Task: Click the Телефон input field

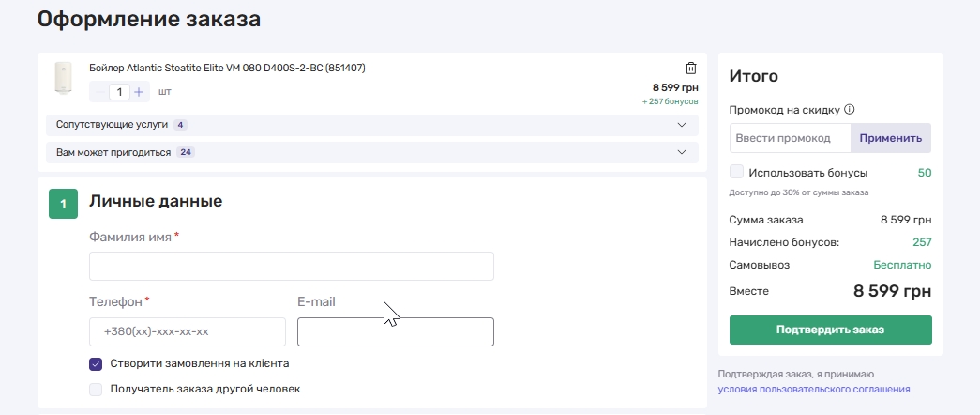Action: pos(188,332)
